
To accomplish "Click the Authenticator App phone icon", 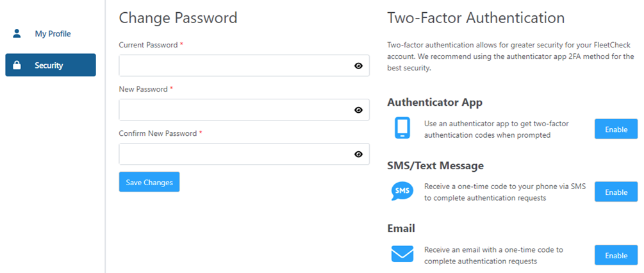I will click(402, 128).
